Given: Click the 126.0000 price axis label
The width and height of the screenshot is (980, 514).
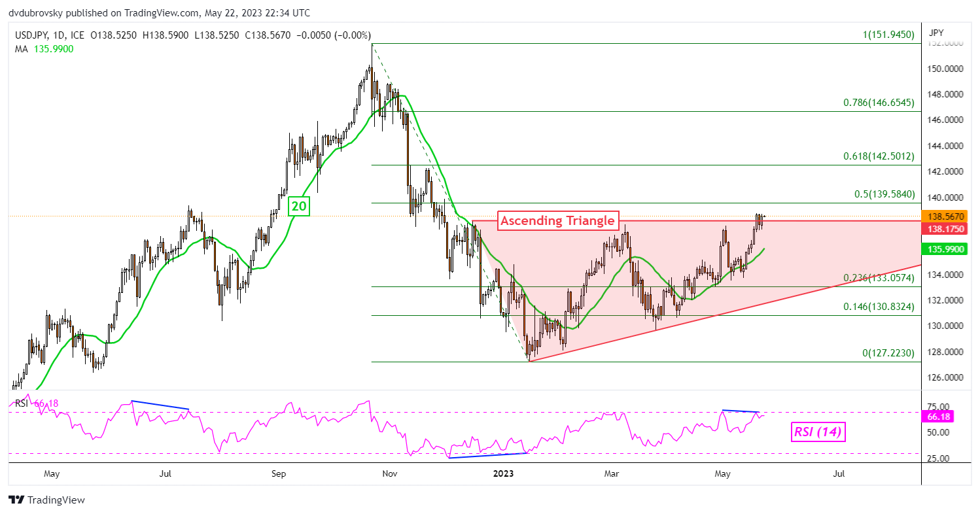Looking at the screenshot, I should [944, 377].
